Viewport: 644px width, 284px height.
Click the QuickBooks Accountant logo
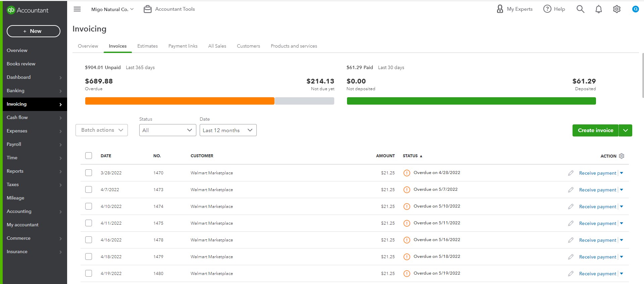pos(28,10)
